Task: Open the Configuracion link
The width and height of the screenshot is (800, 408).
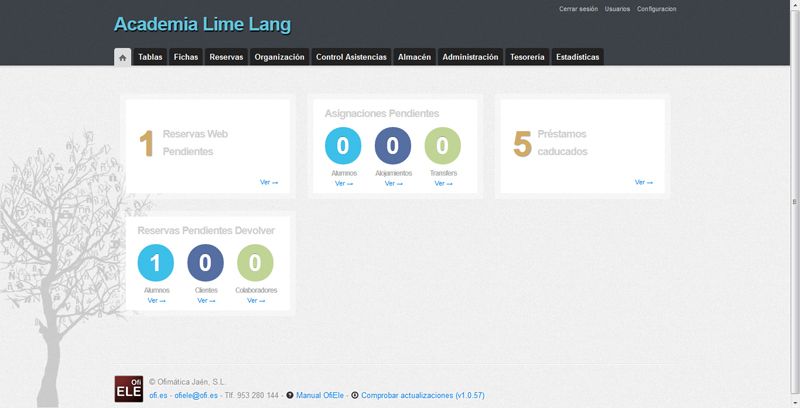Action: (x=656, y=8)
